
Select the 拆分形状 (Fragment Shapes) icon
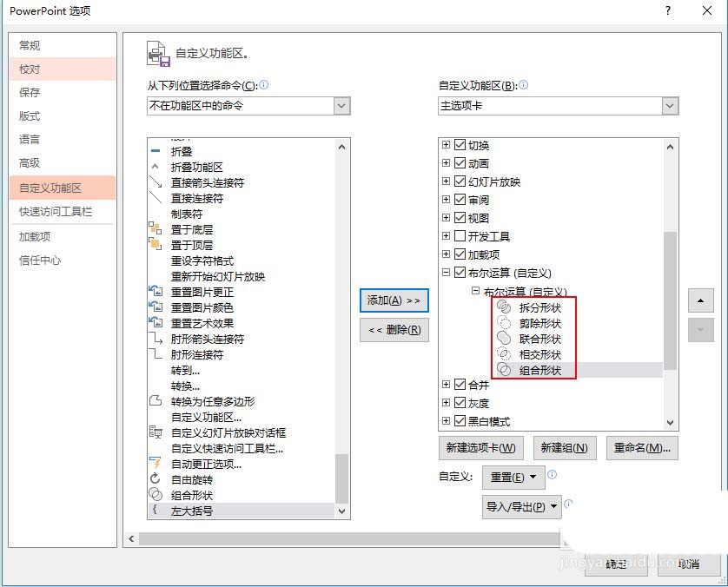click(503, 306)
